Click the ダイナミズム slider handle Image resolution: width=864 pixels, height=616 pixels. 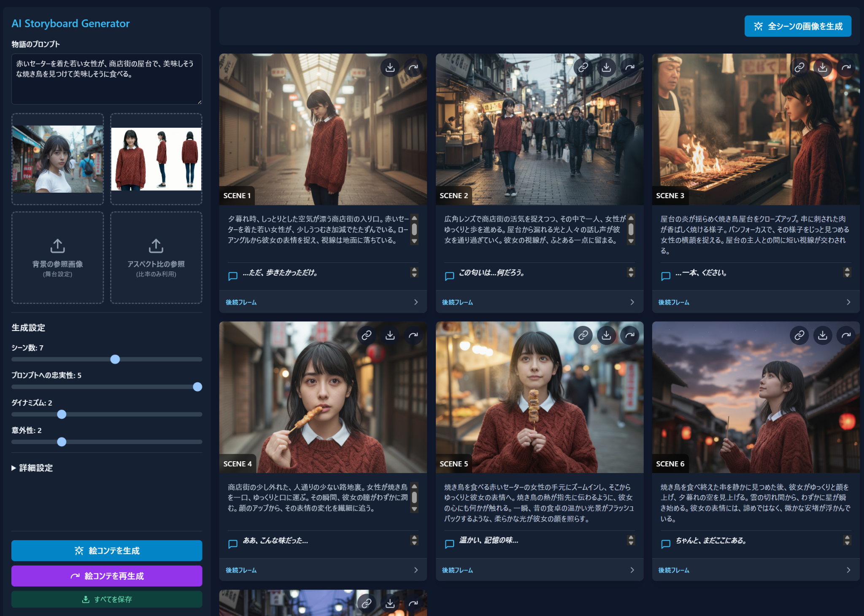click(62, 414)
